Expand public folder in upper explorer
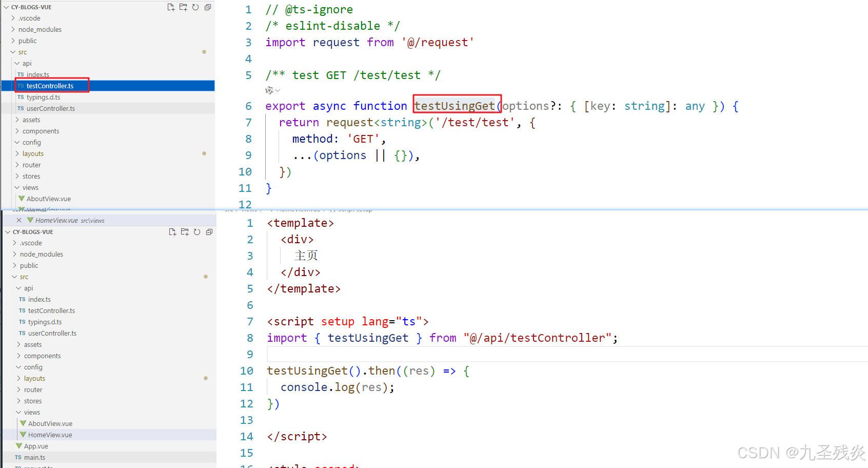Viewport: 868px width, 468px height. (109, 41)
